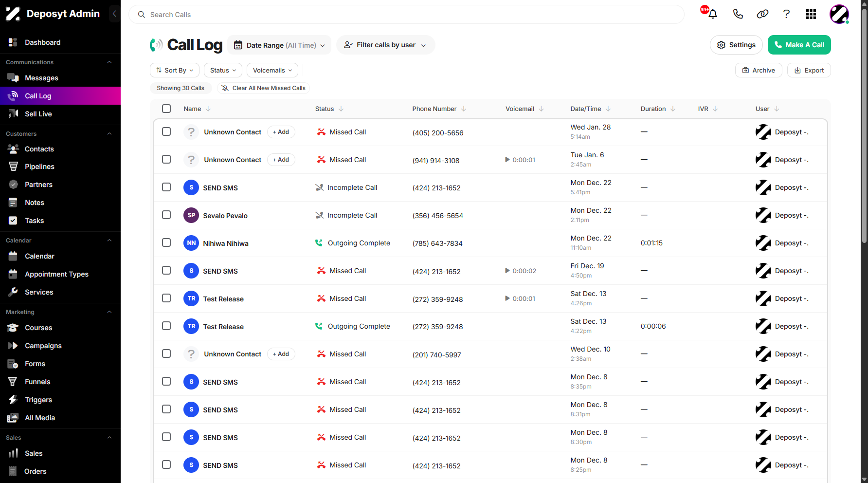Open the Voicemails dropdown
This screenshot has height=483, width=868.
[x=272, y=70]
